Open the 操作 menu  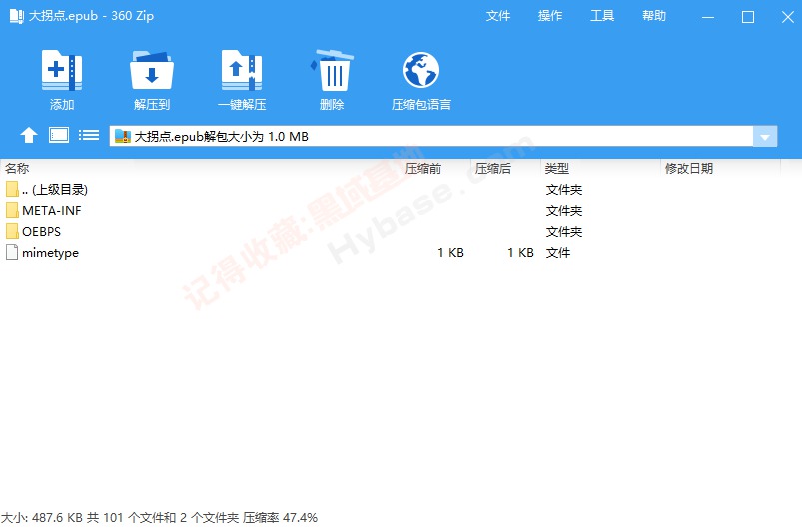click(x=550, y=16)
